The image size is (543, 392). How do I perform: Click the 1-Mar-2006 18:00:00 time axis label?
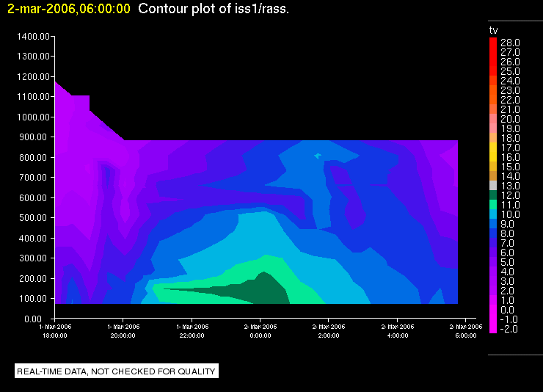tap(55, 331)
